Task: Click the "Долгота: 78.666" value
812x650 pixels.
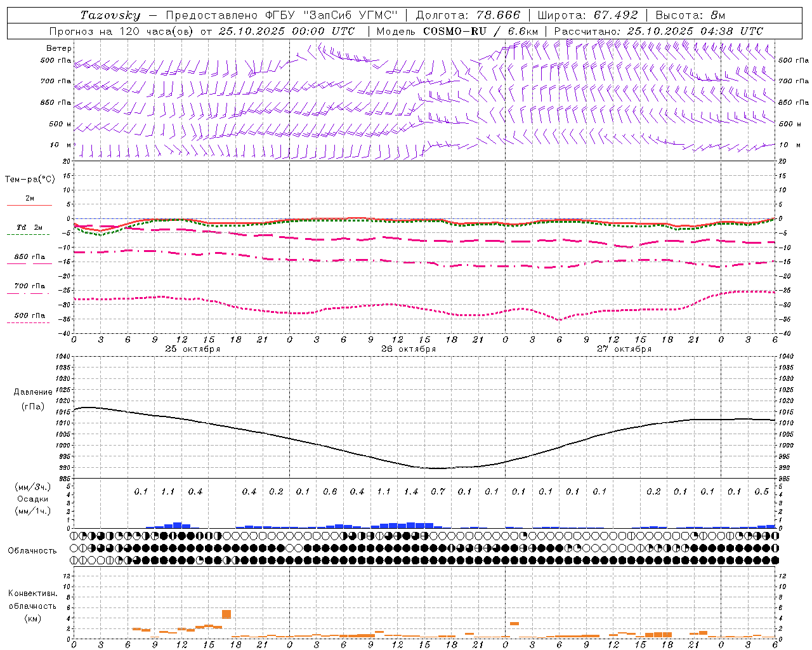Action: point(468,15)
